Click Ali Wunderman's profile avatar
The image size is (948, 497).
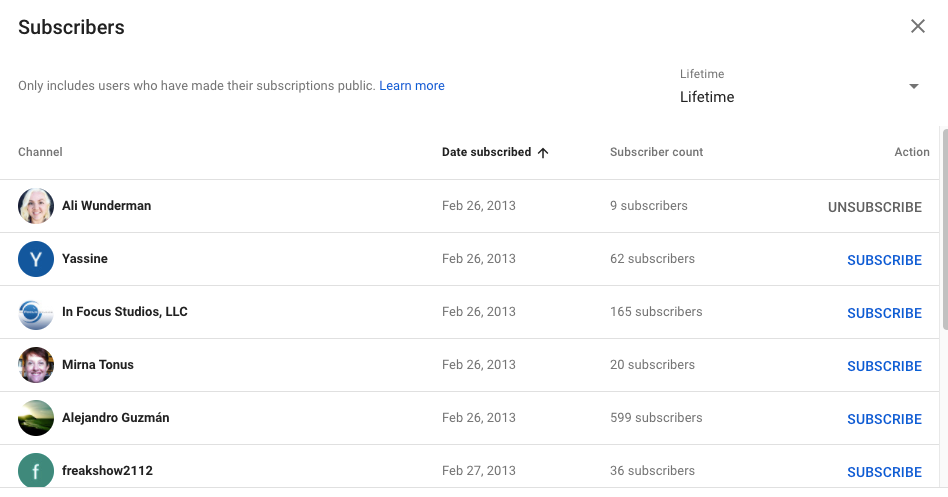coord(36,206)
